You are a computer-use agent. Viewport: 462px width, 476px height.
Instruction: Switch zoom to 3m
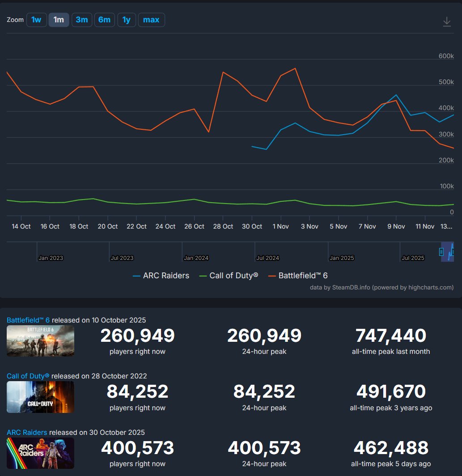pos(82,20)
